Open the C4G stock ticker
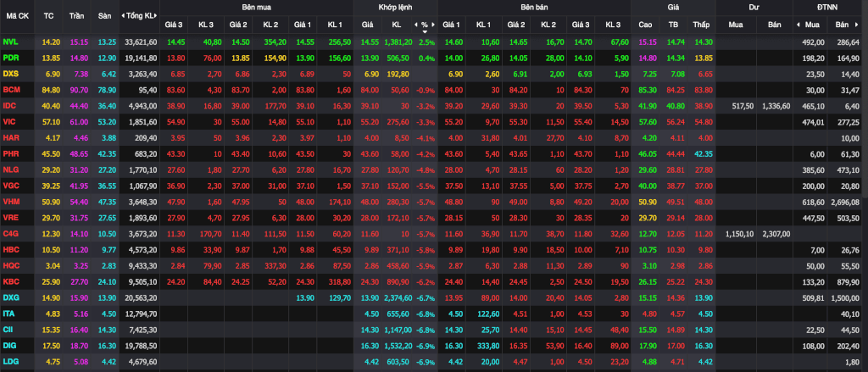Screen dimensions: 868x372 (10, 233)
